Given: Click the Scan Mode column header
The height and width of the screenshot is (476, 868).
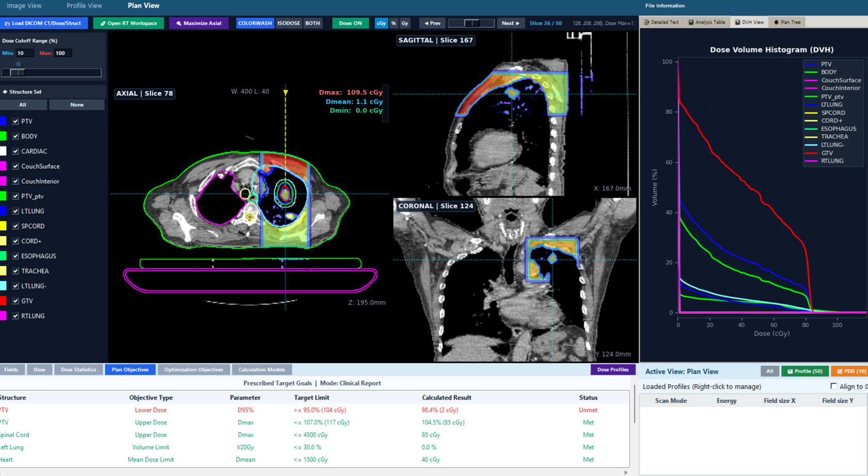Looking at the screenshot, I should 671,401.
